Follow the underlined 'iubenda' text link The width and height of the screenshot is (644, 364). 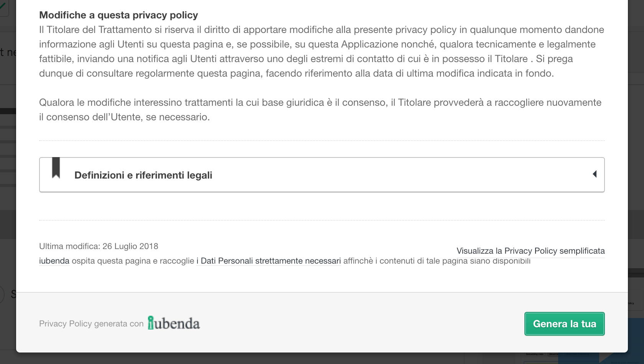point(54,261)
